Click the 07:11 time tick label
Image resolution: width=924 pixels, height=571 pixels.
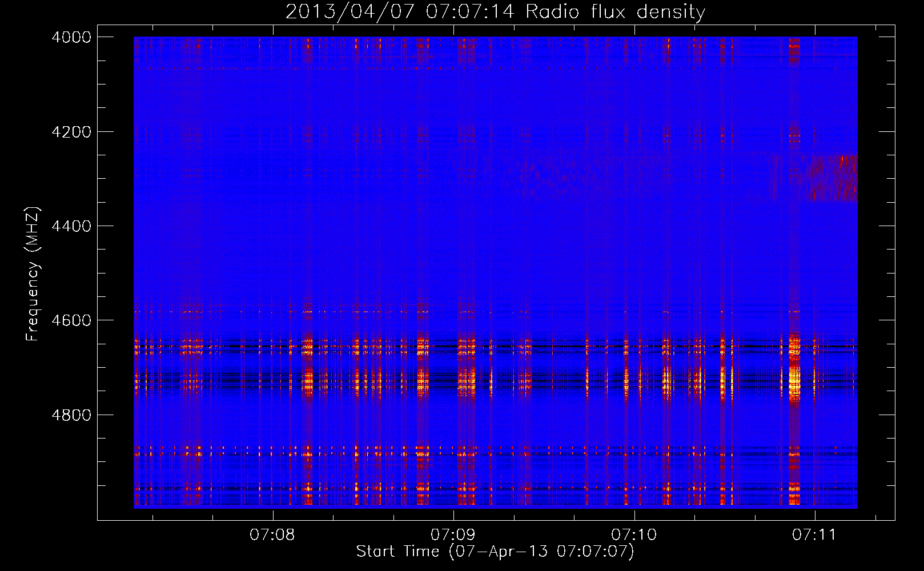click(814, 535)
